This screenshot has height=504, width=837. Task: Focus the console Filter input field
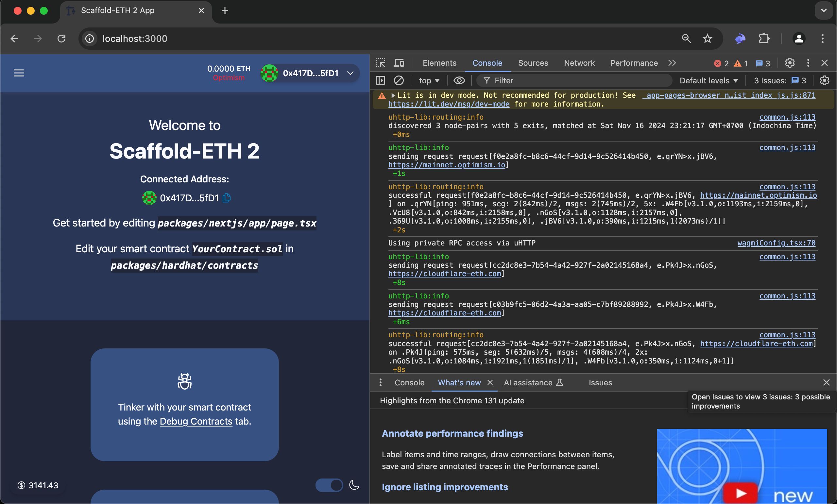click(574, 80)
